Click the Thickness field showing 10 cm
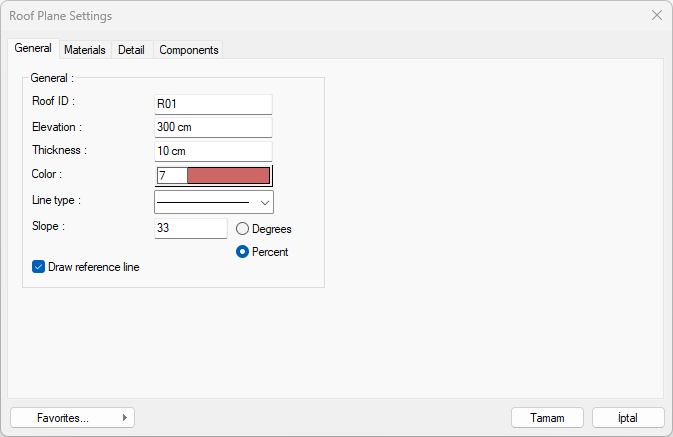 tap(213, 151)
